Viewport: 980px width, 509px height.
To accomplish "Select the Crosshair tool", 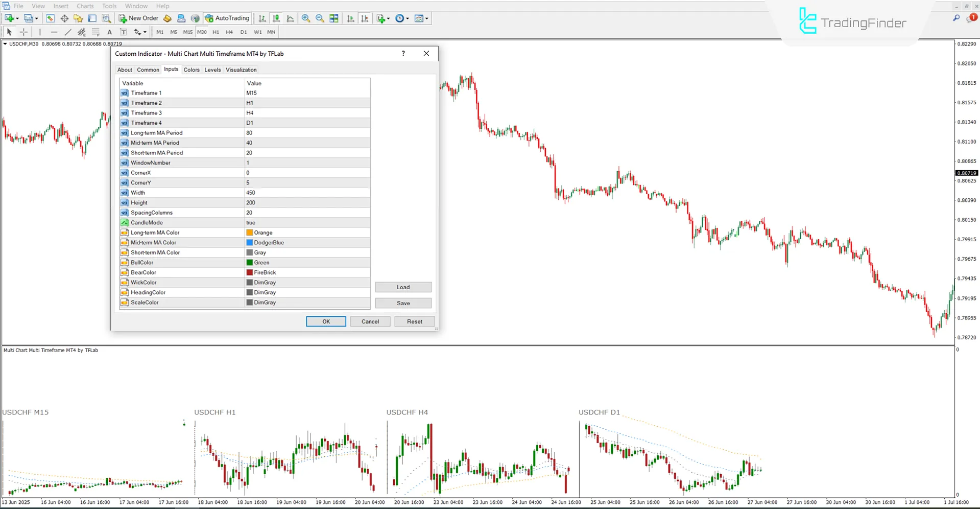I will click(x=23, y=32).
